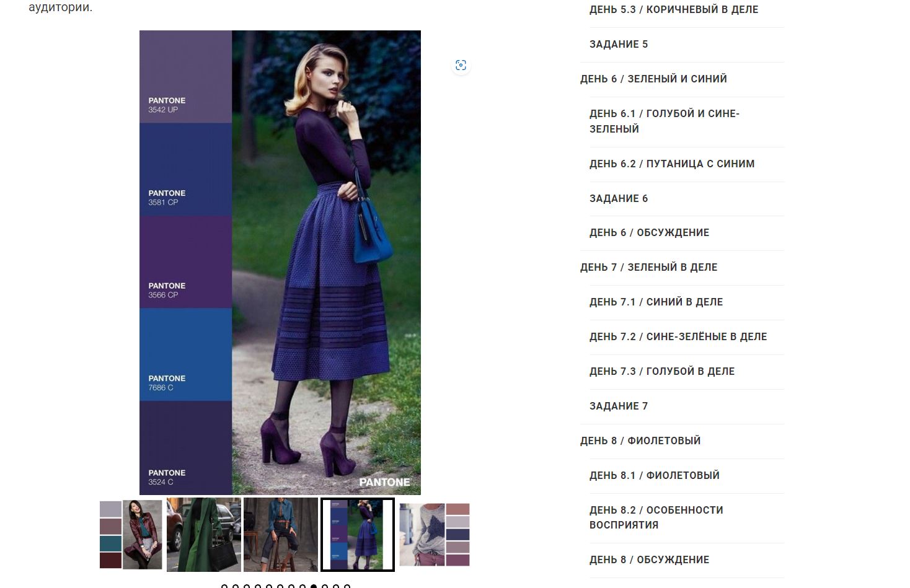Open ДЕНЬ 7.3 / ГОЛУБОЙ В ДЕЛЕ lesson
Screen dimensions: 910x588
662,371
